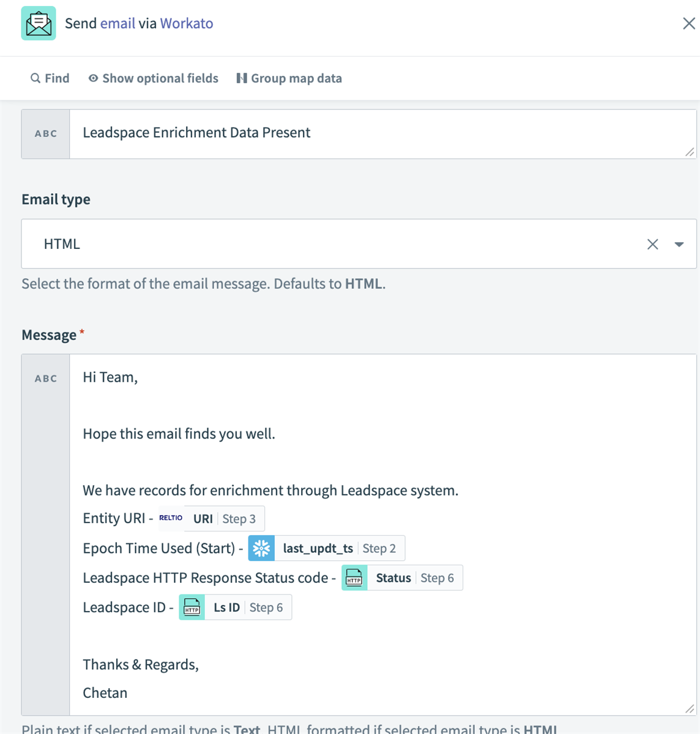700x734 pixels.
Task: Click the Send email envelope icon
Action: click(38, 23)
